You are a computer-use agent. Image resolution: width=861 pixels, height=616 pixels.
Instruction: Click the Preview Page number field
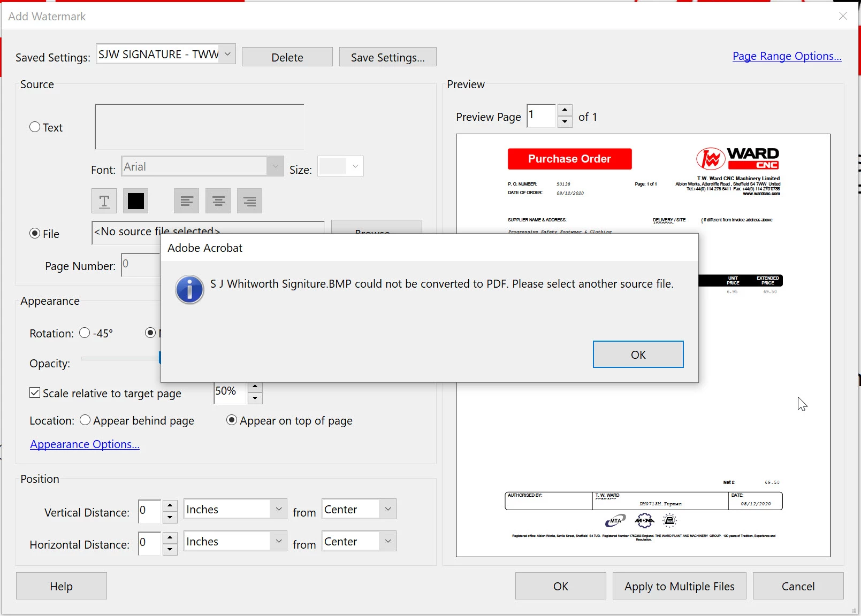coord(542,116)
